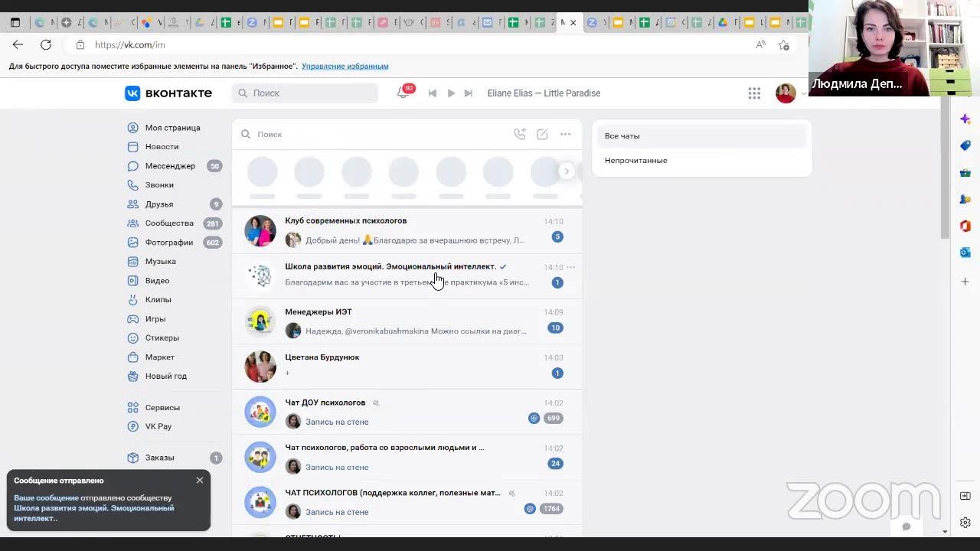
Task: Open Edge sidebar Outlook icon
Action: pos(965,253)
